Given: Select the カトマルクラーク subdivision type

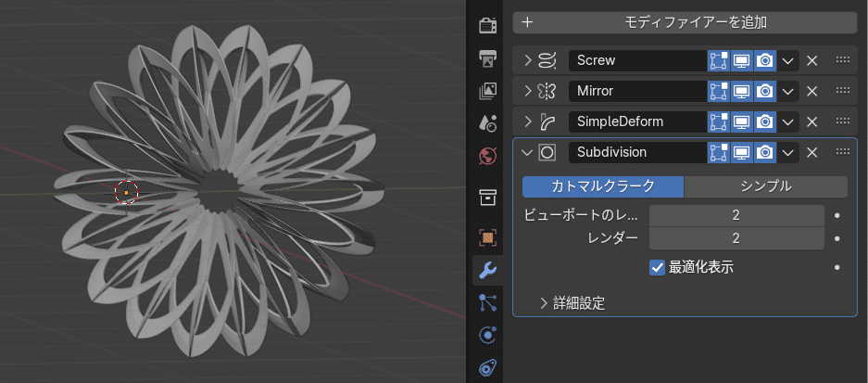Looking at the screenshot, I should 603,186.
